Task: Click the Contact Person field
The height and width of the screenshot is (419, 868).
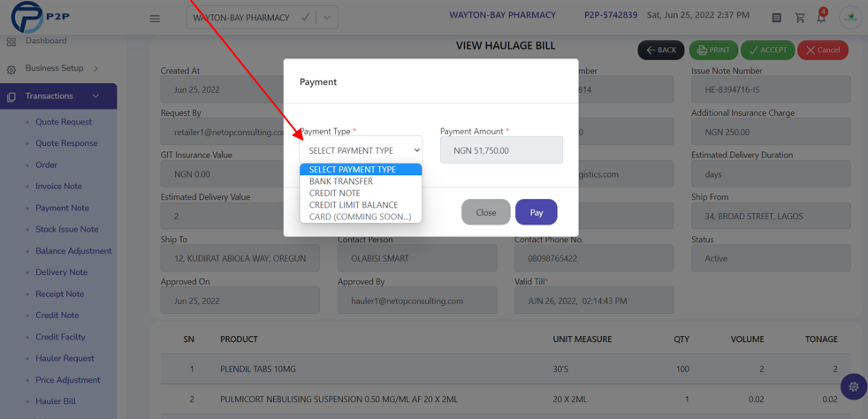Action: (417, 258)
